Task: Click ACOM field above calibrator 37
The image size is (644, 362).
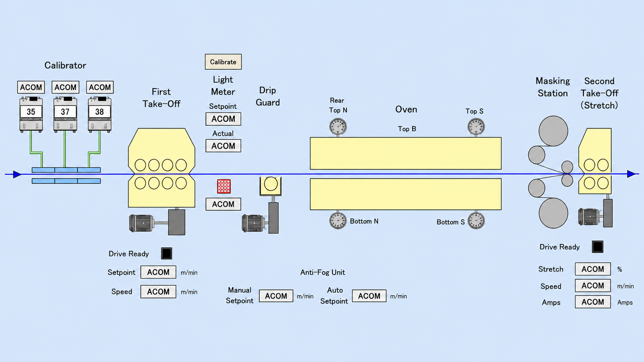Action: click(65, 87)
